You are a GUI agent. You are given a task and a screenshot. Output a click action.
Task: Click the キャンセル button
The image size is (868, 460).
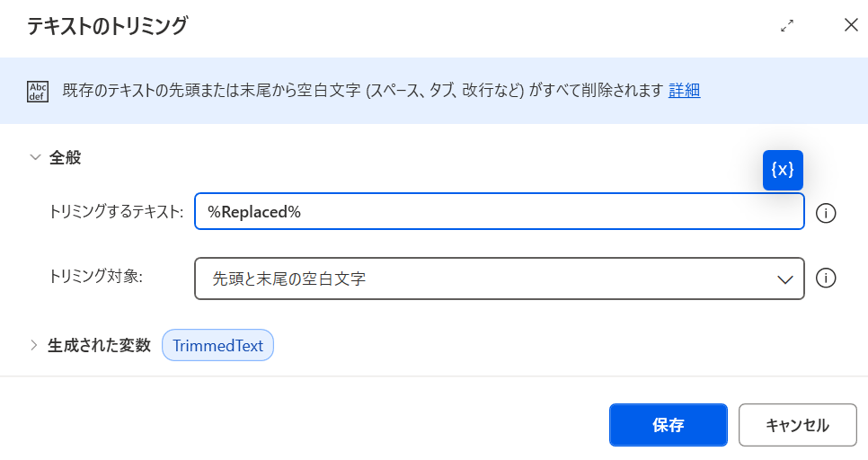coord(798,425)
